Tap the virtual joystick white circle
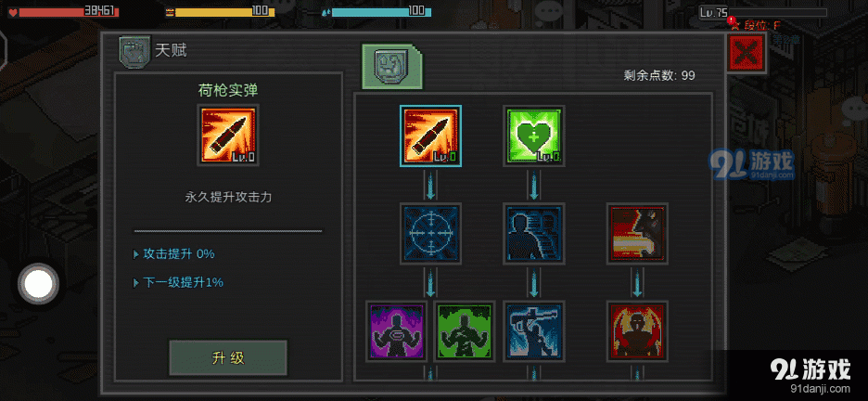 pyautogui.click(x=39, y=284)
